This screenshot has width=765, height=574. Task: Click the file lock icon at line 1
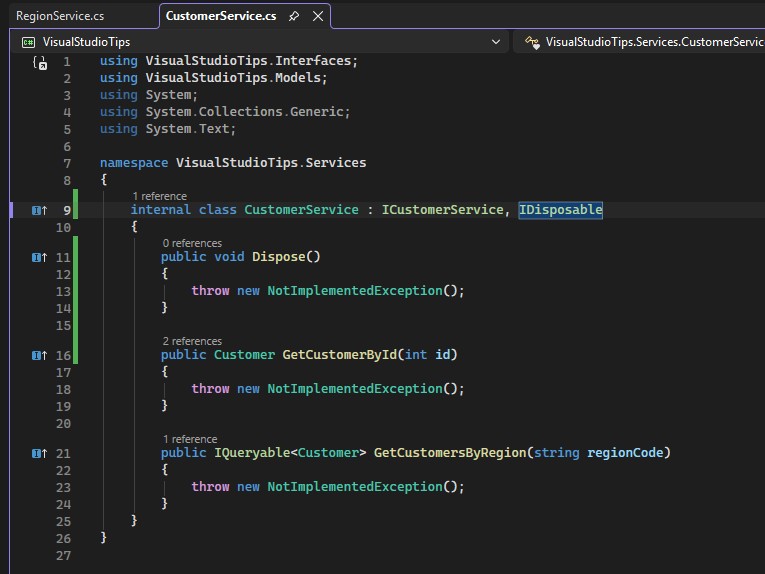click(40, 63)
